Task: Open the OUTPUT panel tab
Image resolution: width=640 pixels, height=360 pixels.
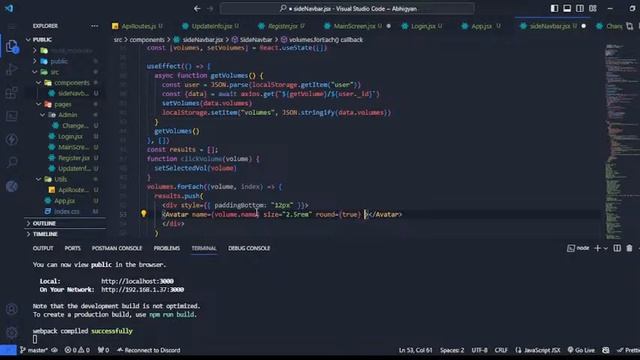Action: coord(43,248)
